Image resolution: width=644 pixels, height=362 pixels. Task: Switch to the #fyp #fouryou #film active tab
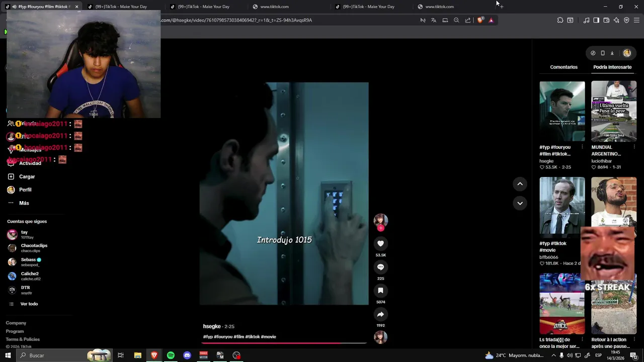(x=43, y=7)
